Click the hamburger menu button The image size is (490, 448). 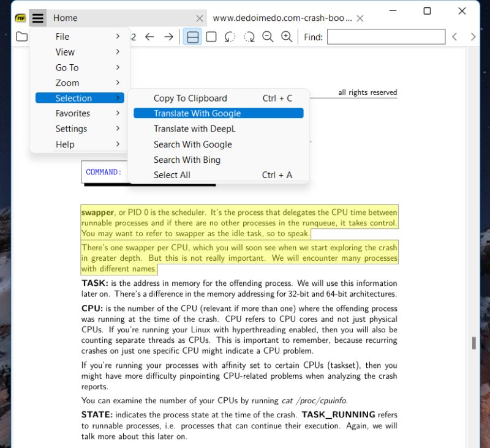tap(38, 18)
